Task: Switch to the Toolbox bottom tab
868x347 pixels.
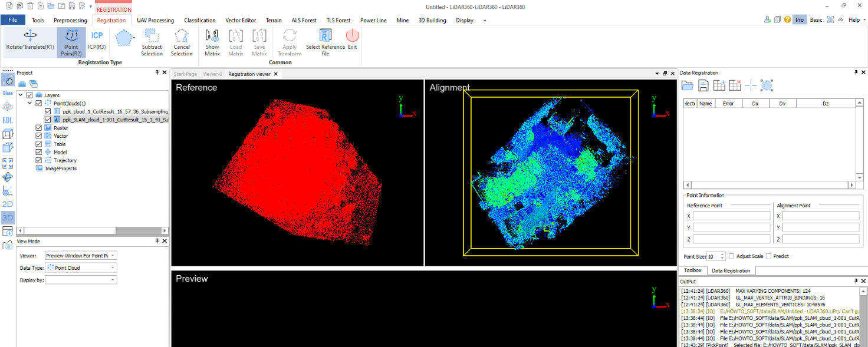Action: pos(692,270)
